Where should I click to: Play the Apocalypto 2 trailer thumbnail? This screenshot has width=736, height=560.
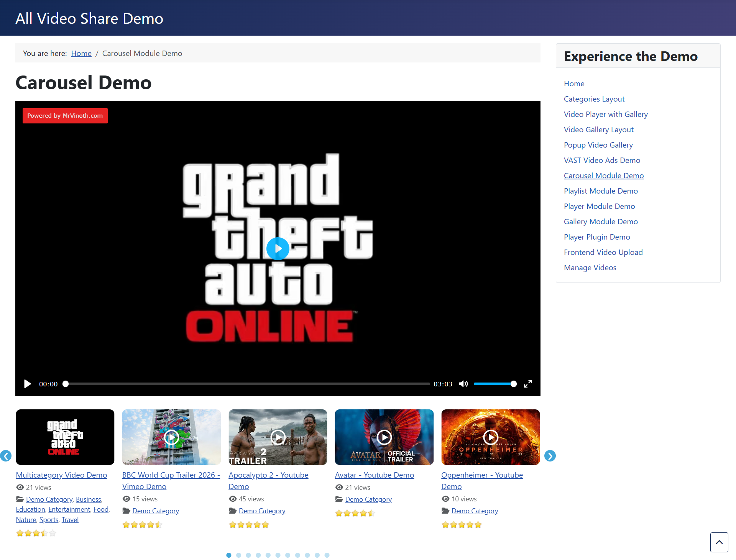click(x=278, y=437)
